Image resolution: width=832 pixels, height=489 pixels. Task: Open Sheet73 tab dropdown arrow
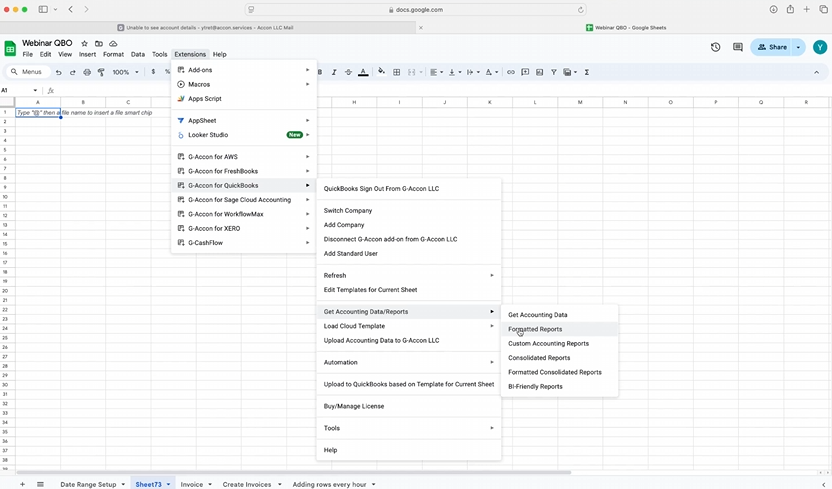(169, 484)
